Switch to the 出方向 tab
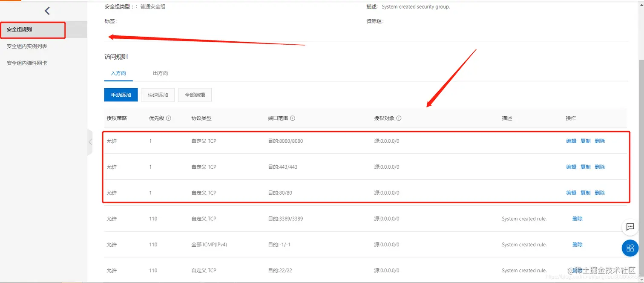This screenshot has height=283, width=644. [x=161, y=73]
